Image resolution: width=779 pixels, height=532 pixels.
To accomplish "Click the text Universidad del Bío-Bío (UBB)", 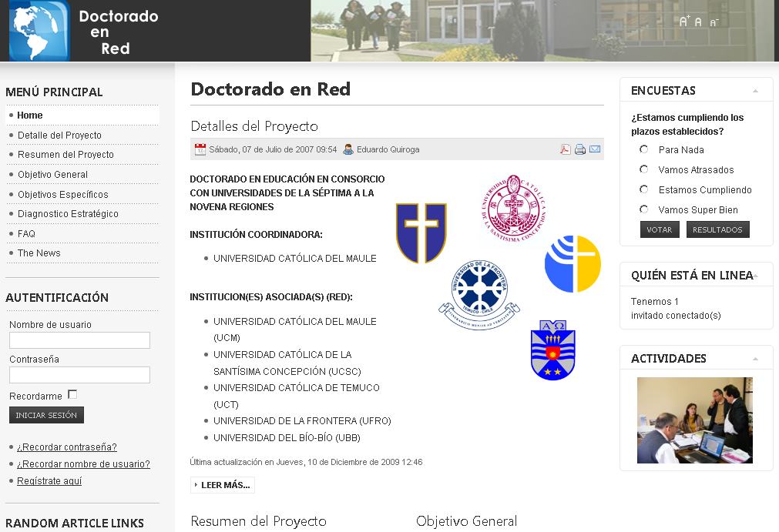I will click(287, 438).
